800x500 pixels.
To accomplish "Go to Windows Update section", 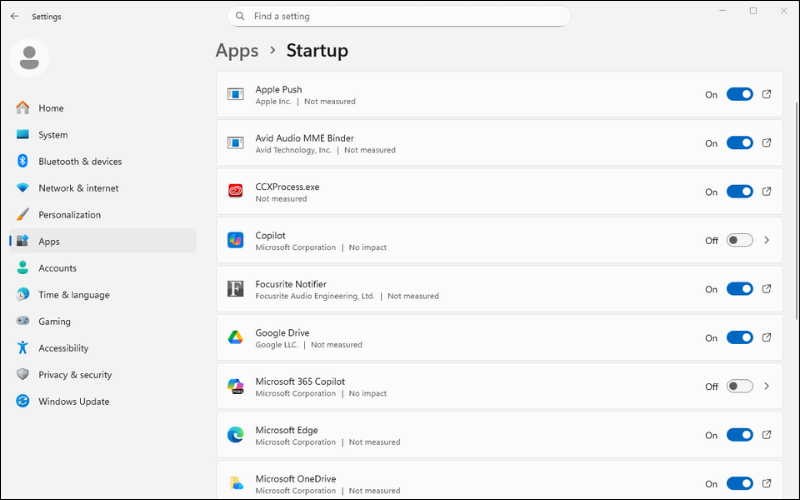I will 74,402.
